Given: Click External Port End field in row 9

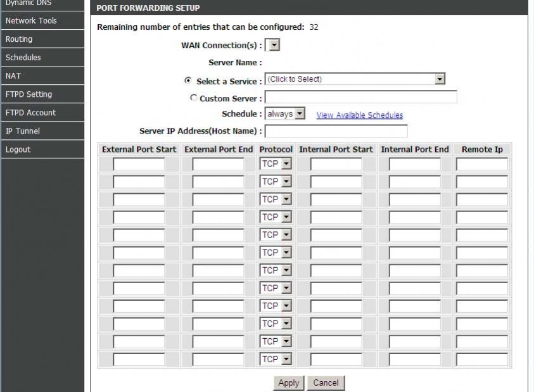Looking at the screenshot, I should pyautogui.click(x=218, y=306).
